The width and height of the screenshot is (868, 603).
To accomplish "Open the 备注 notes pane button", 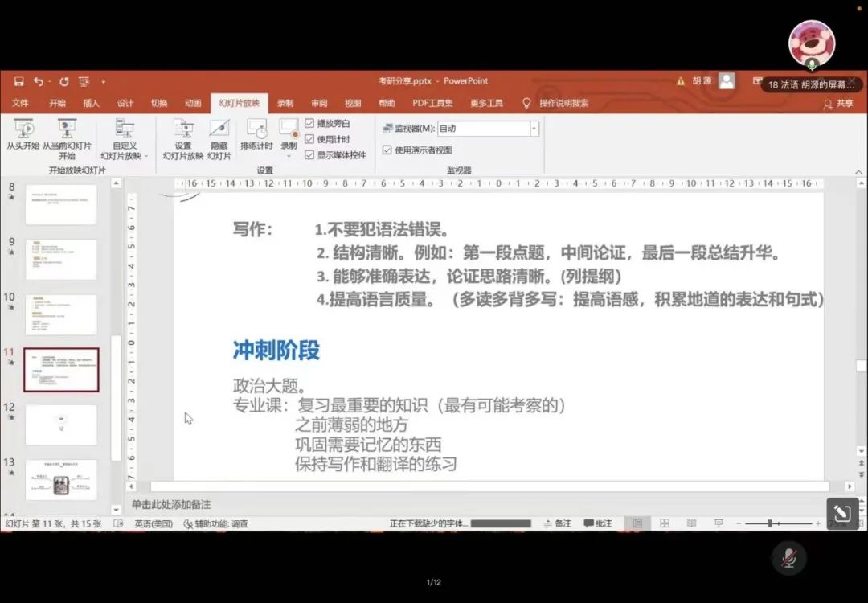I will (557, 523).
